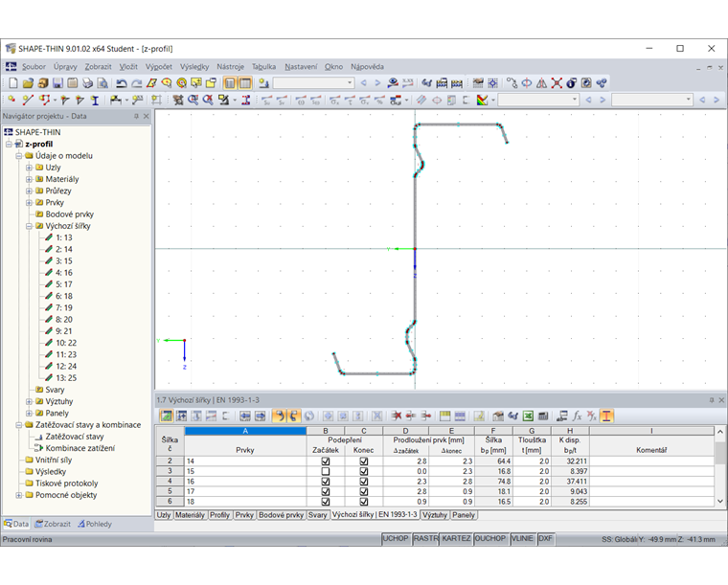Insert an I-section profile icon
The height and width of the screenshot is (585, 728).
click(x=95, y=100)
